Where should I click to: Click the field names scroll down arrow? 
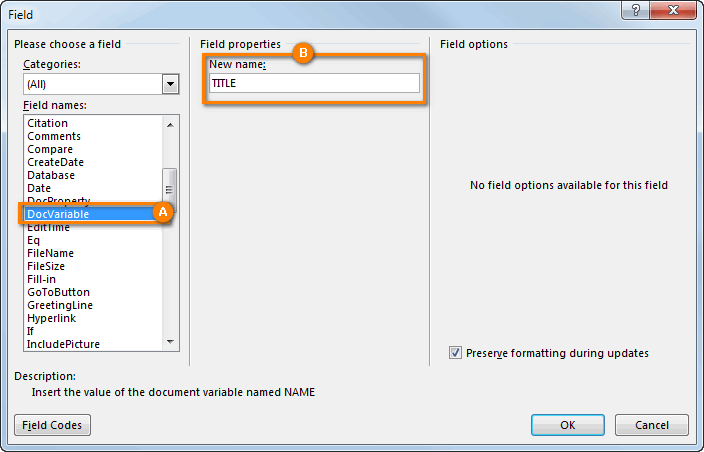170,342
